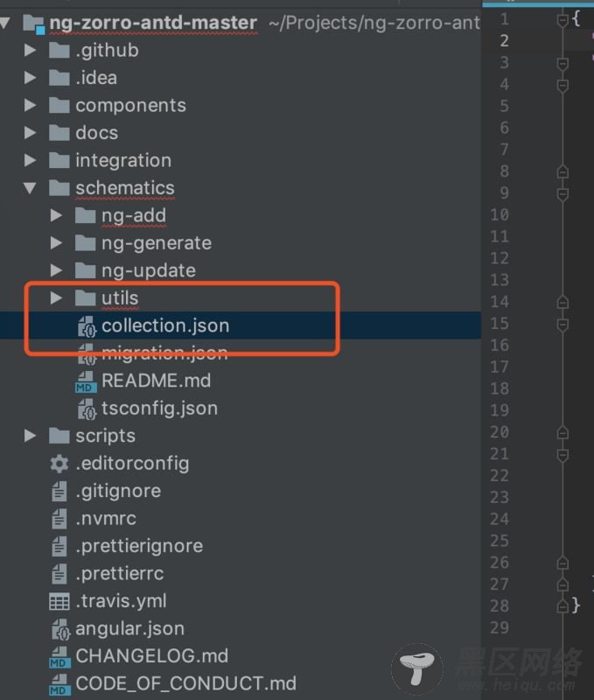Collapse the ng-zorro-antd-master project root
Screen dimensions: 594x700
coord(4,23)
